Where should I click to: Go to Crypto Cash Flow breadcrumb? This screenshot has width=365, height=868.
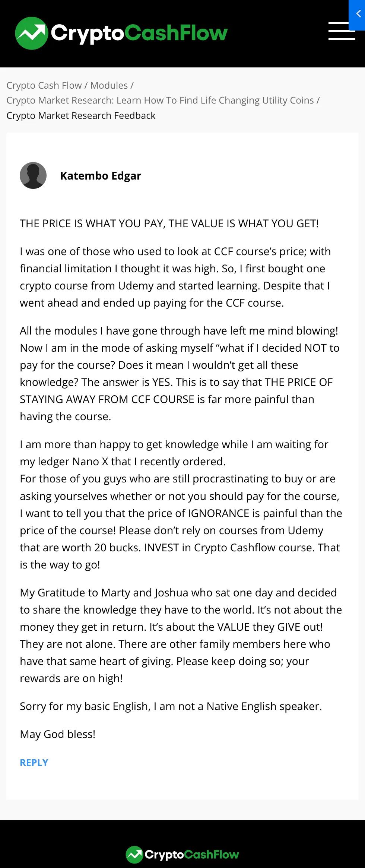[44, 85]
